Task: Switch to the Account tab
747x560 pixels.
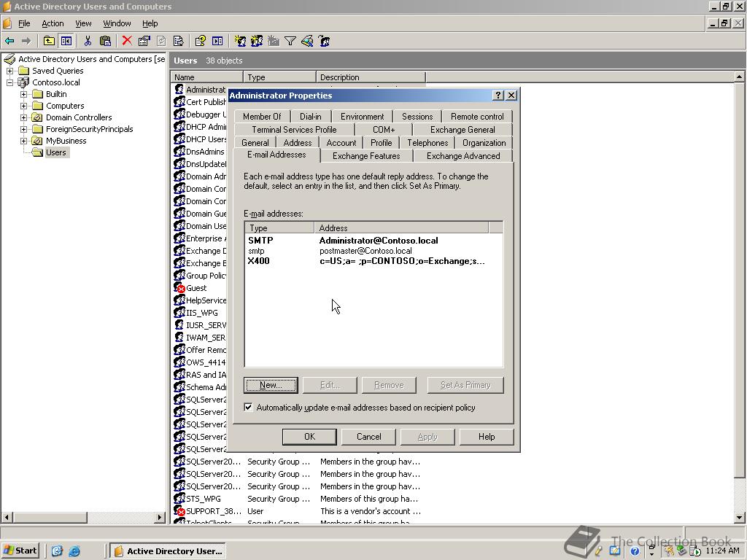Action: pyautogui.click(x=341, y=143)
